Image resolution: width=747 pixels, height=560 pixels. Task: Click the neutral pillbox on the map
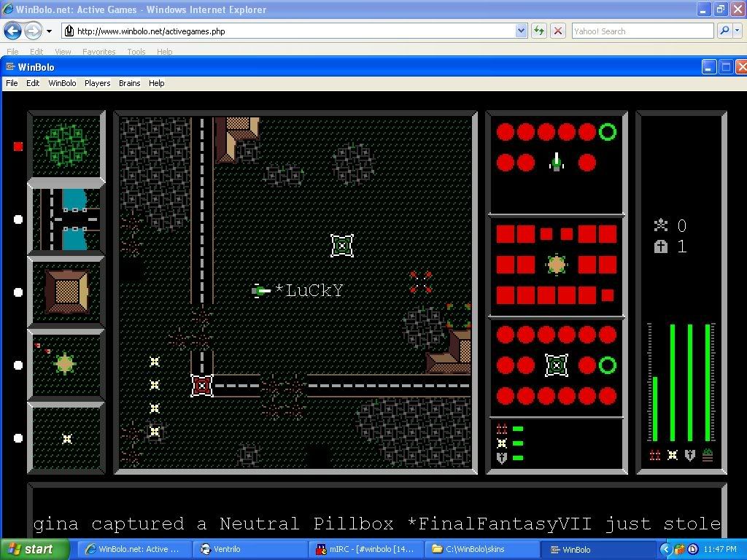(x=342, y=246)
